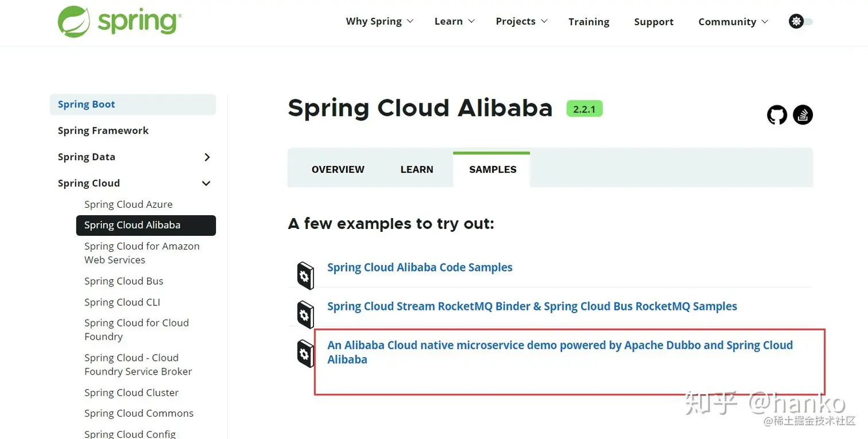This screenshot has width=868, height=439.
Task: Select Spring Cloud Bus in sidebar
Action: [123, 281]
